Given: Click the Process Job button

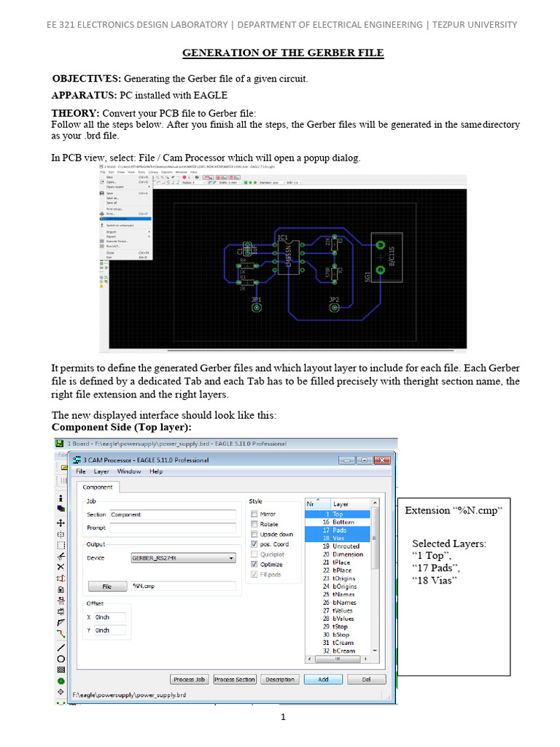Looking at the screenshot, I should 190,679.
